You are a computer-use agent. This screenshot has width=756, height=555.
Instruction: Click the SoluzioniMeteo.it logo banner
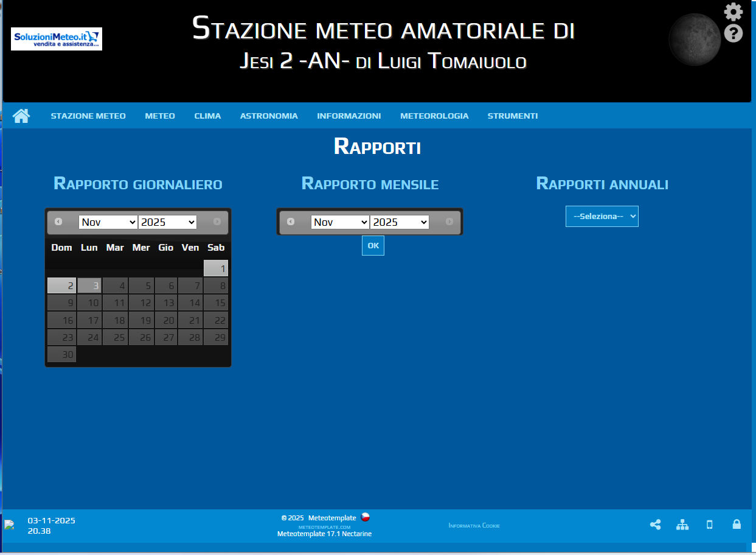pos(57,39)
